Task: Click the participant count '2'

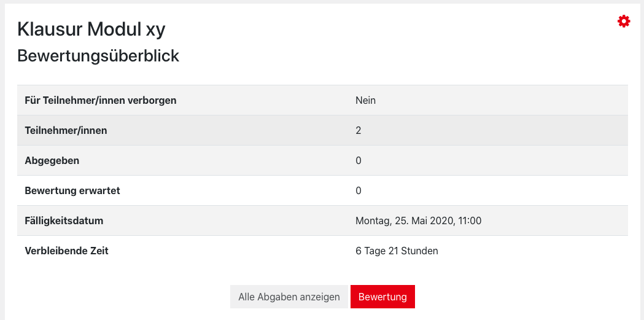Action: [x=359, y=130]
